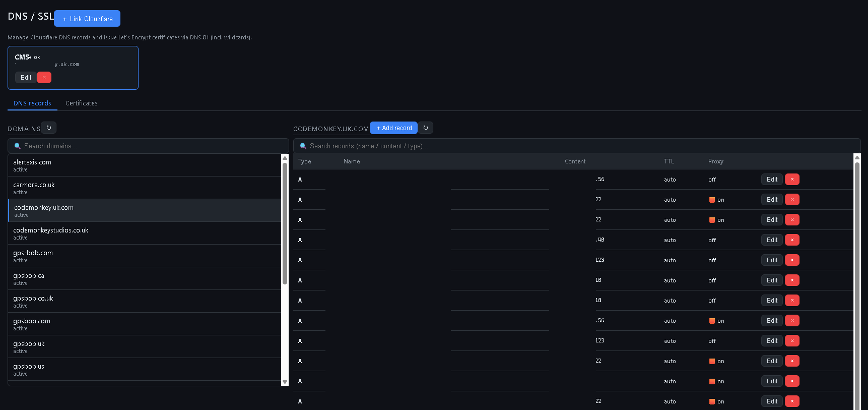Viewport: 868px width, 410px height.
Task: Open the Certificates tab
Action: [x=82, y=103]
